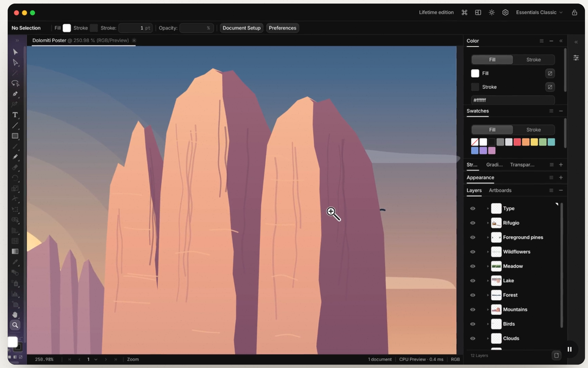Click the panel layout icon in title bar
The image size is (588, 368).
477,12
